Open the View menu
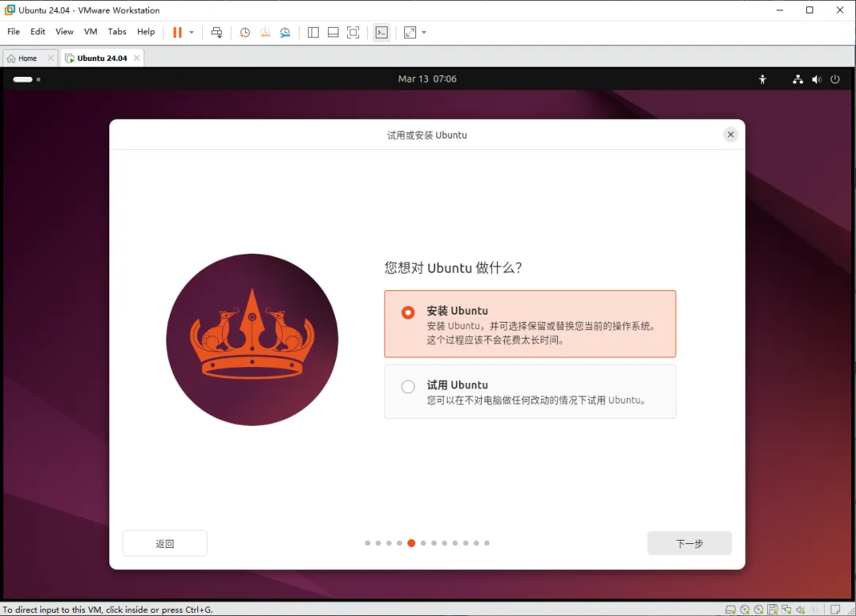The width and height of the screenshot is (856, 616). click(64, 32)
